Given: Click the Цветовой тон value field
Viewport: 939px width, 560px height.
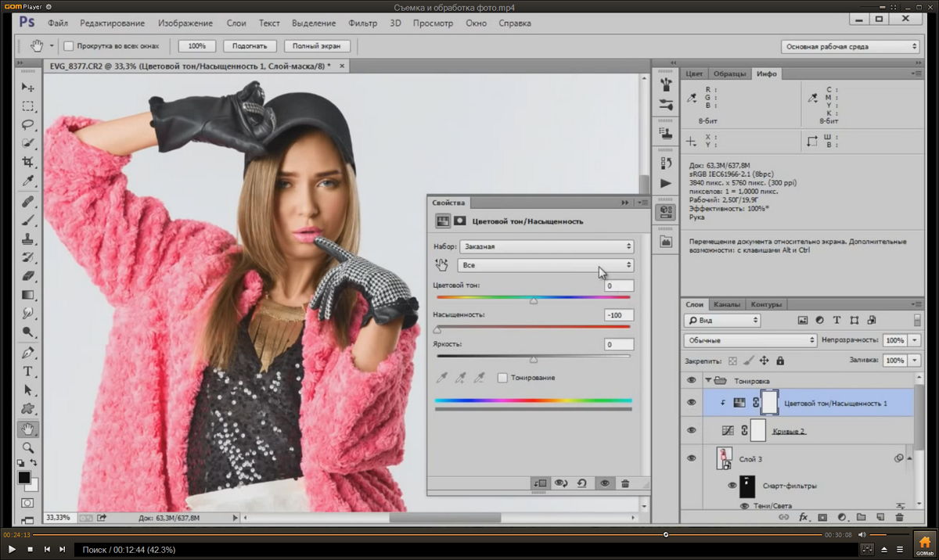Looking at the screenshot, I should [618, 285].
